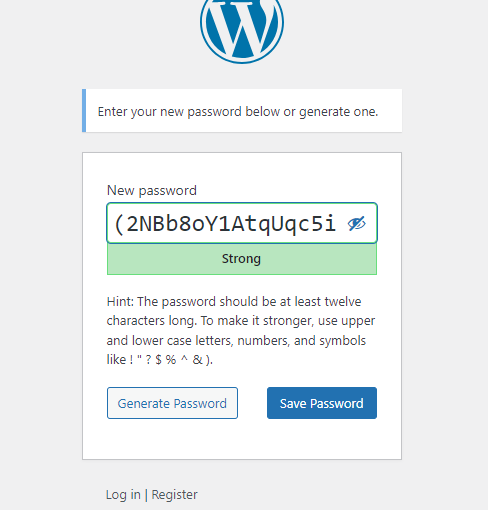Click the Save Password button
This screenshot has width=488, height=510.
click(322, 403)
